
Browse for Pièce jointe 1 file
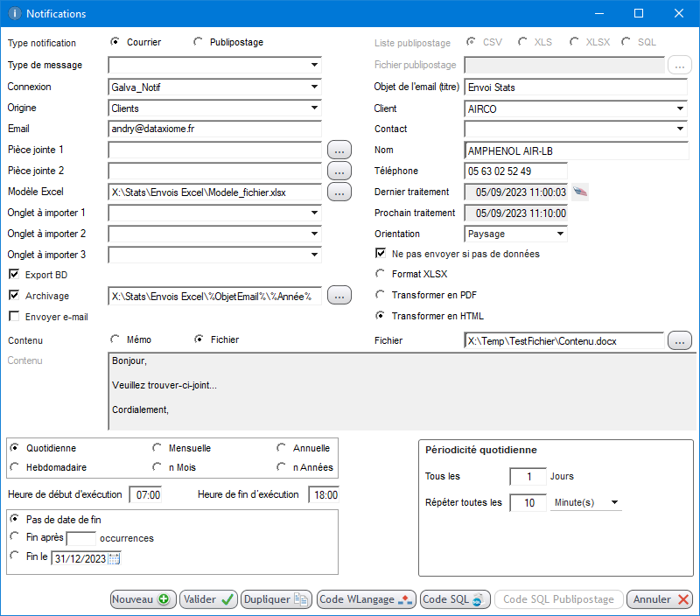339,150
